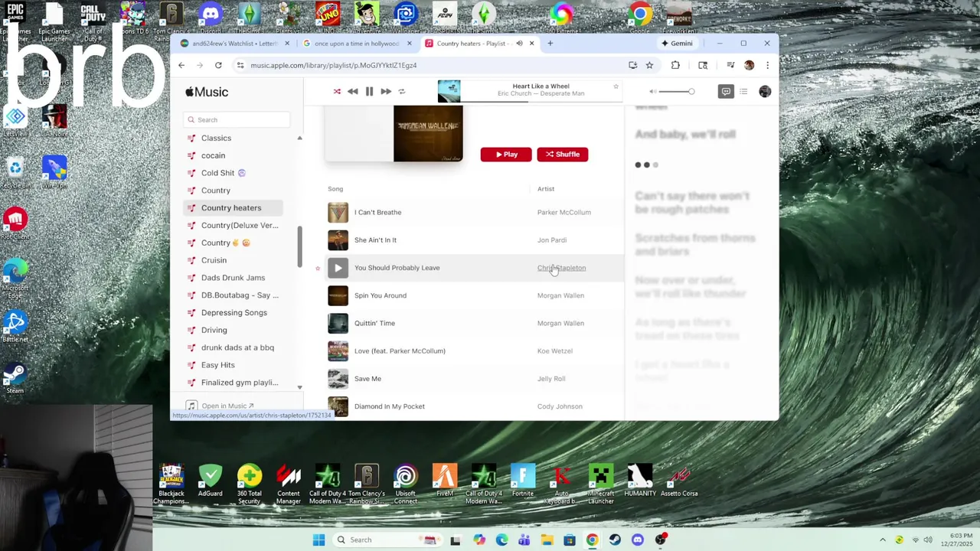Favorite Heart Like a Wheel with star

616,86
